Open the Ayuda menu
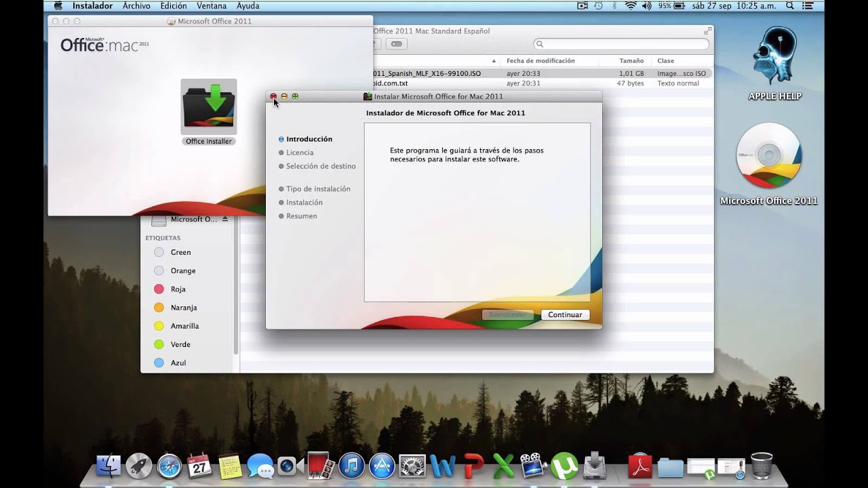Image resolution: width=868 pixels, height=488 pixels. tap(248, 5)
